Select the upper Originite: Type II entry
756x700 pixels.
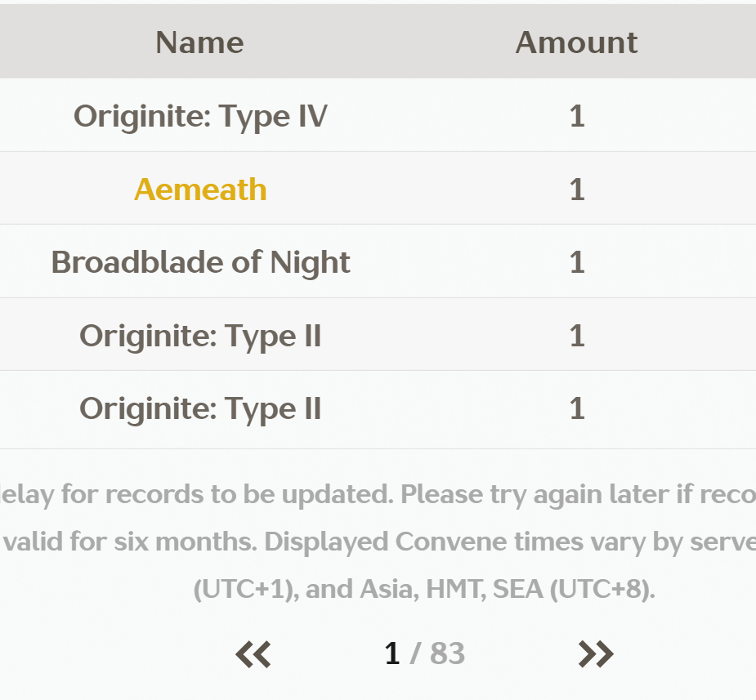[200, 336]
